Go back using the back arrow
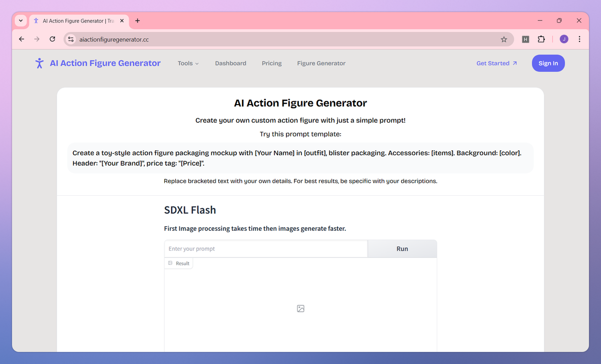The width and height of the screenshot is (601, 364). click(x=21, y=39)
